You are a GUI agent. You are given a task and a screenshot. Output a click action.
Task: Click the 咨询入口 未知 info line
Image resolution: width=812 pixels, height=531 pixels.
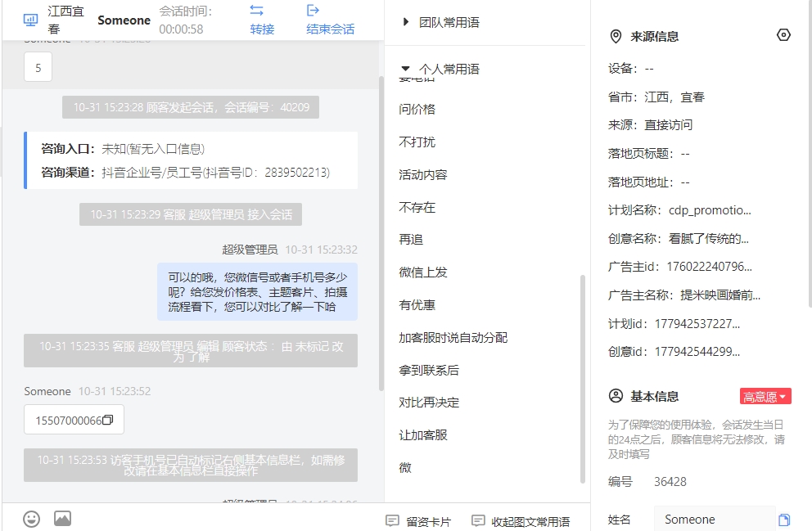pos(123,149)
